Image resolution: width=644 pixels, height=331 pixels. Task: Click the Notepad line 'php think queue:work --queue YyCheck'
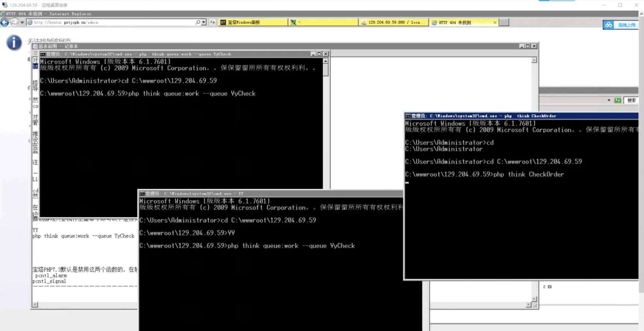83,236
